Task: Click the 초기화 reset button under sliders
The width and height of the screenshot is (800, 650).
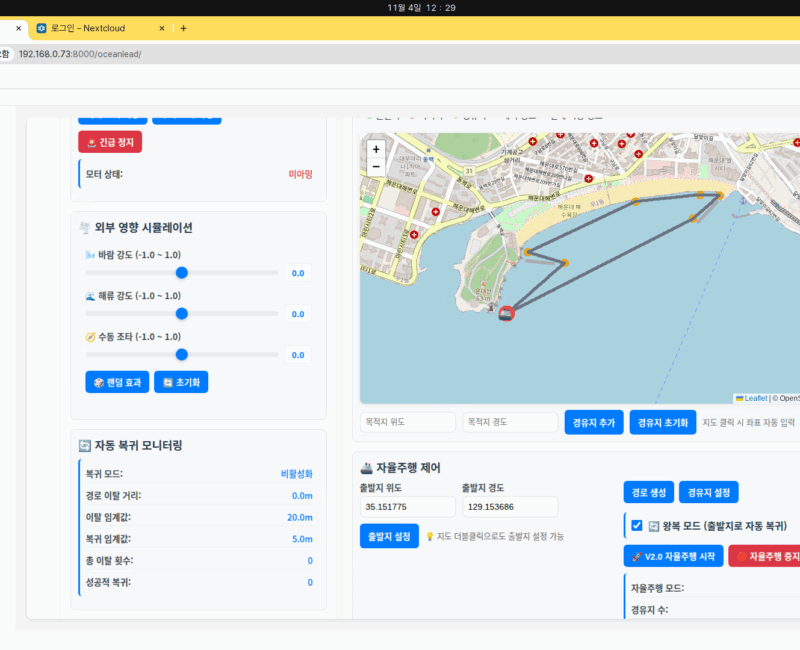Action: pos(181,381)
